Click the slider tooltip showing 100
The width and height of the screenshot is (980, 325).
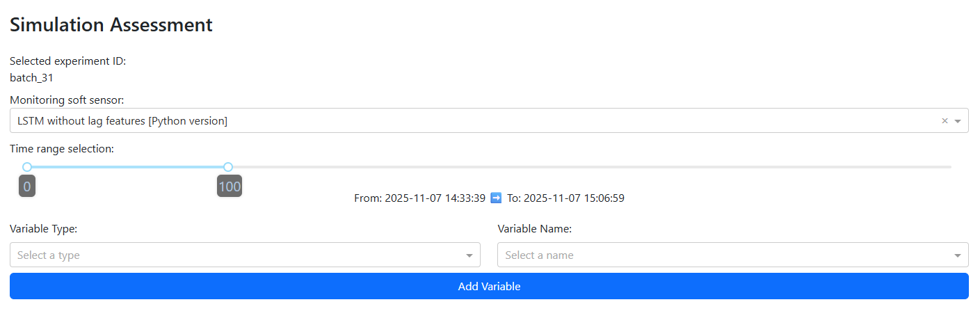[230, 187]
